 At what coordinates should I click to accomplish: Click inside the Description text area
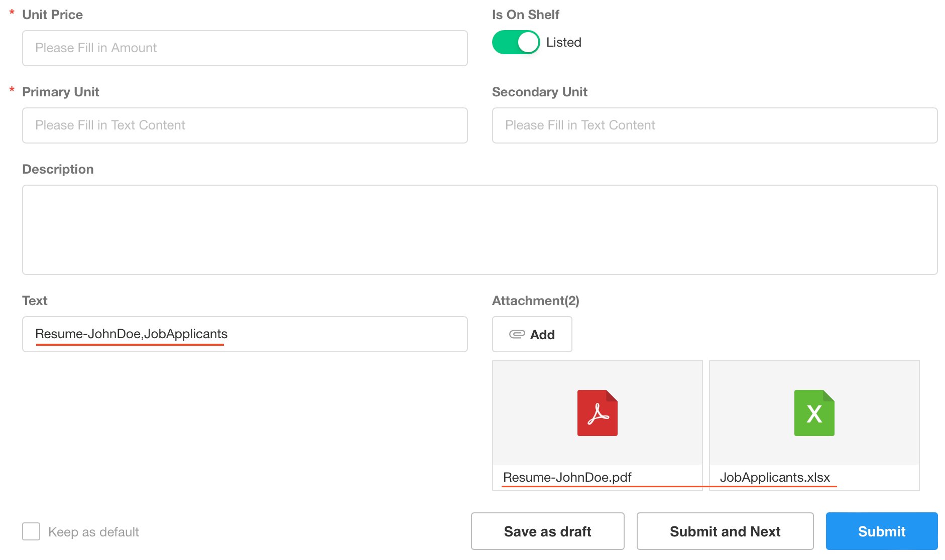[480, 230]
